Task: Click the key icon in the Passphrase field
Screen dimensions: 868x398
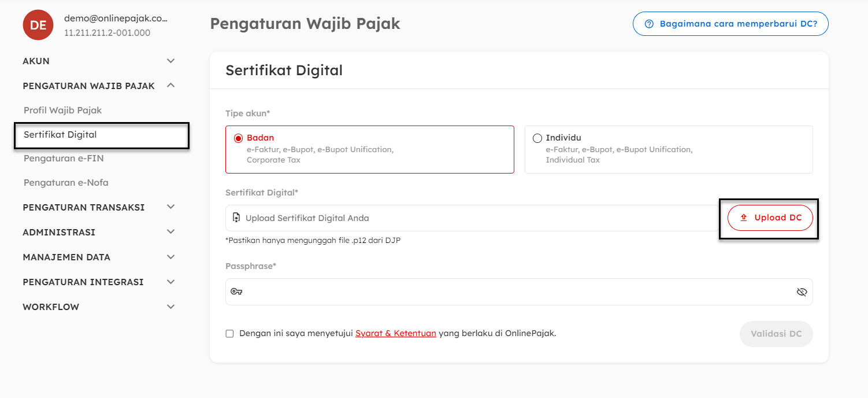Action: [236, 292]
